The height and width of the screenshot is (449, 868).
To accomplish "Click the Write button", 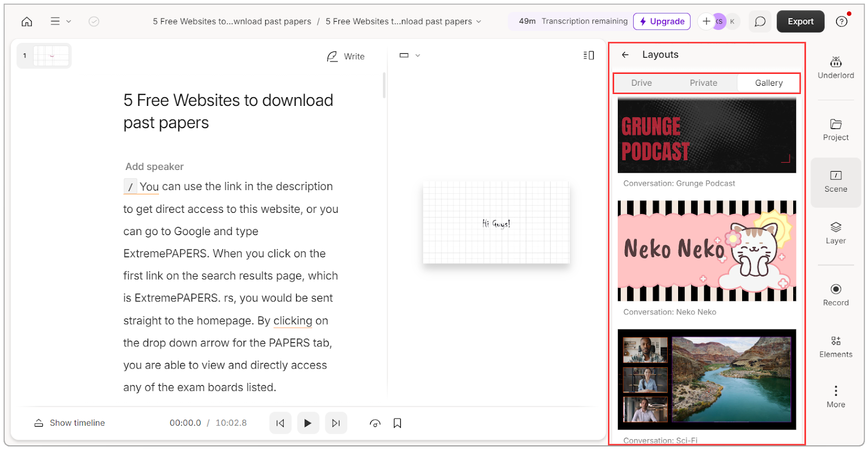I will 346,56.
